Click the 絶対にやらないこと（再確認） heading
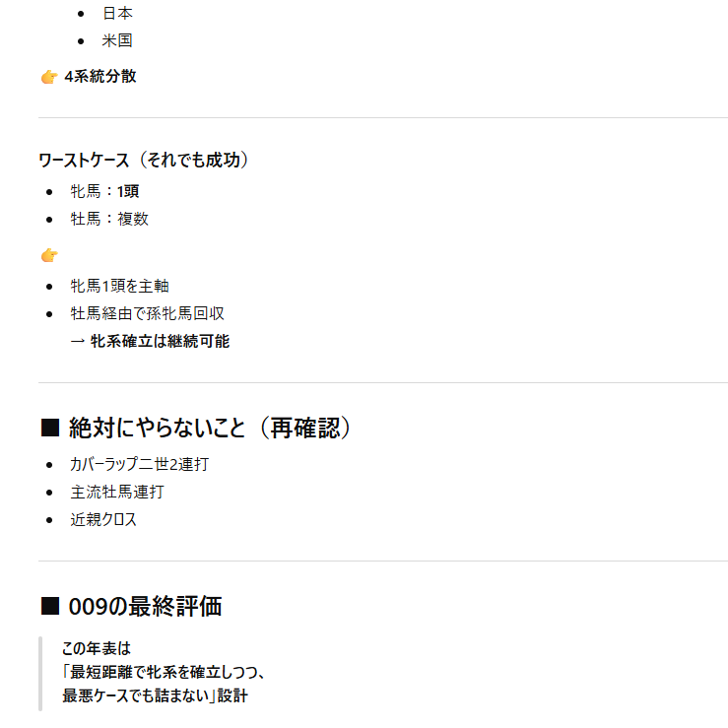This screenshot has height=728, width=728. click(x=209, y=429)
